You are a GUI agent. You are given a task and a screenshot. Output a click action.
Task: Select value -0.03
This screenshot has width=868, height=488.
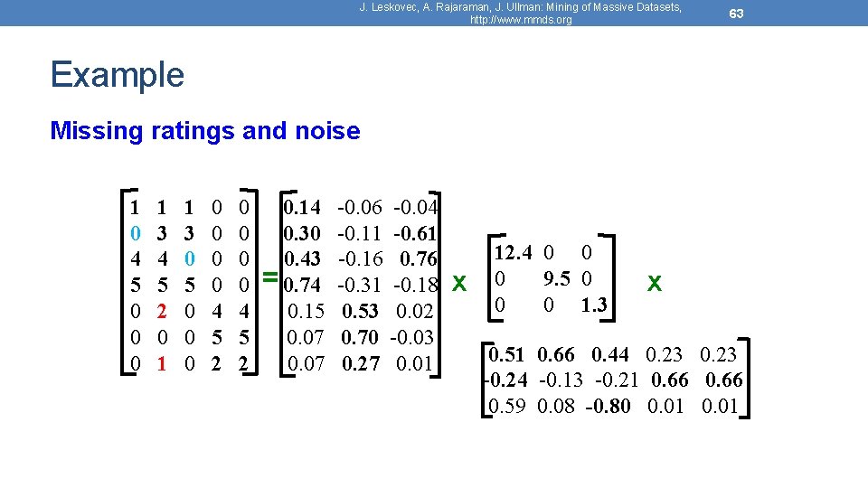[x=412, y=337]
